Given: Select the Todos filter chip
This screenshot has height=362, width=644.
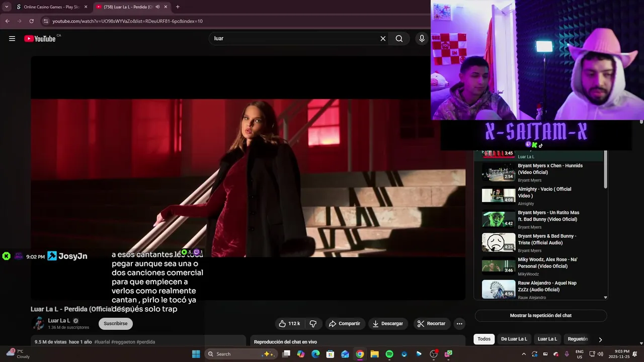Looking at the screenshot, I should 484,339.
